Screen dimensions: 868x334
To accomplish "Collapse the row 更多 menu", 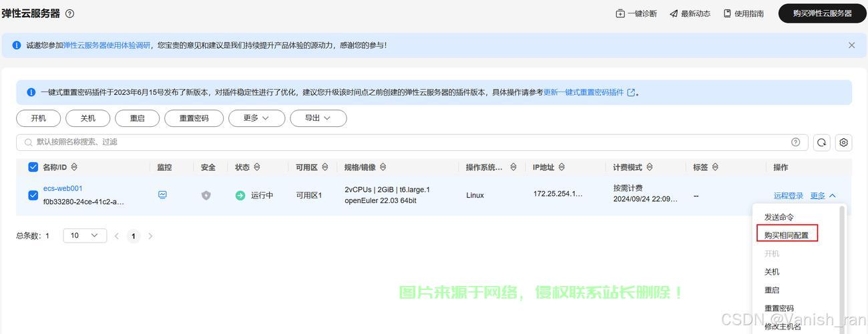I will (x=823, y=196).
